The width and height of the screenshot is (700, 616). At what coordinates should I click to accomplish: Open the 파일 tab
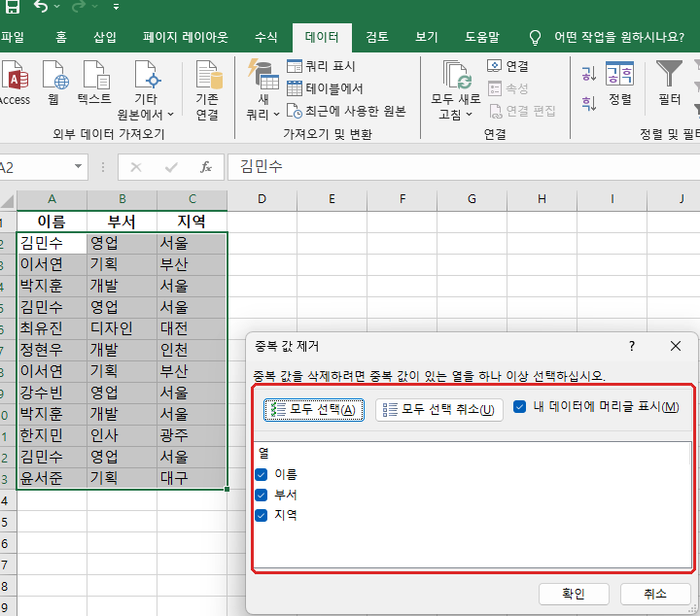click(12, 37)
